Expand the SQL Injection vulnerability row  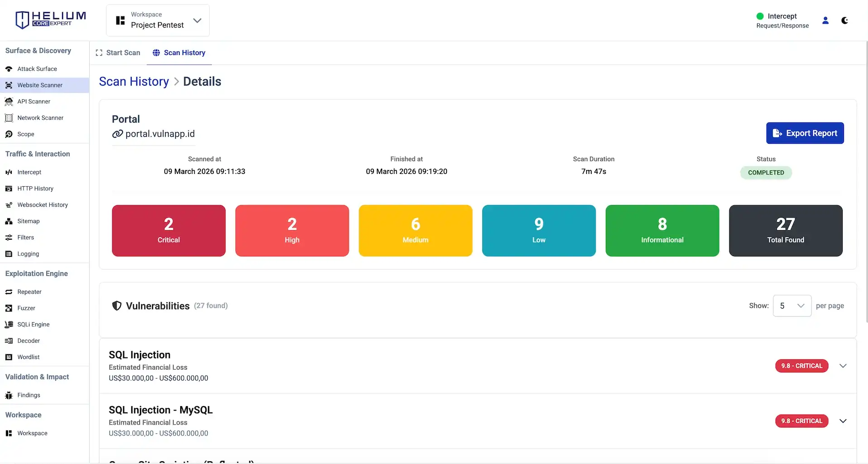(843, 366)
